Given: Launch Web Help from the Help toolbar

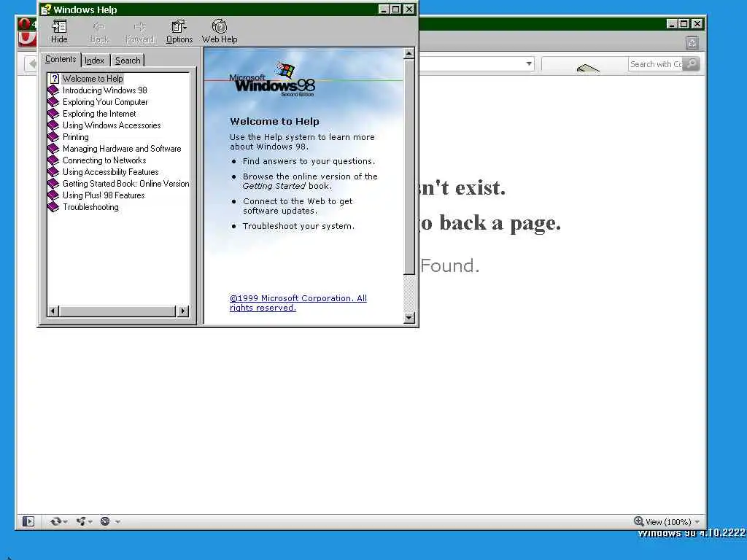Looking at the screenshot, I should pos(220,32).
